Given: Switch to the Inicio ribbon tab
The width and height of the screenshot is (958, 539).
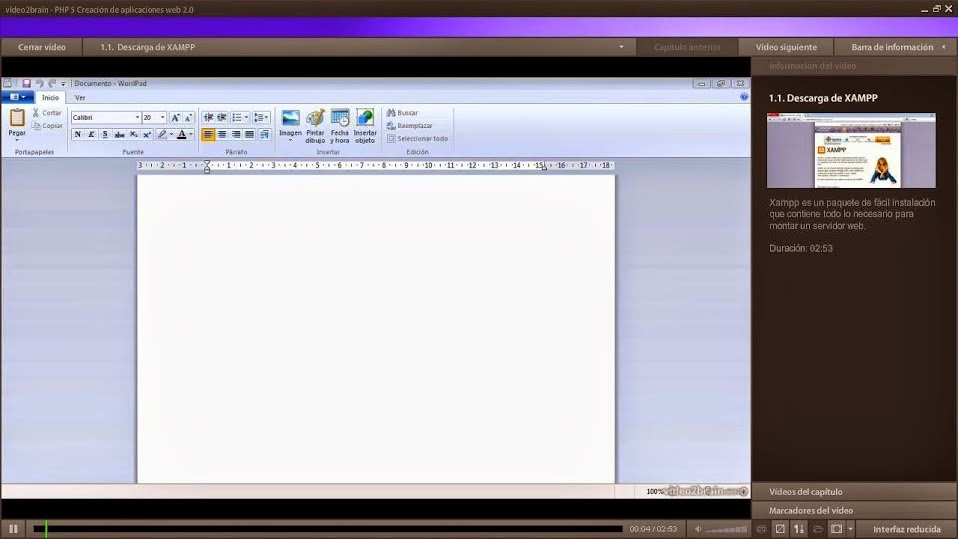Looking at the screenshot, I should click(50, 98).
